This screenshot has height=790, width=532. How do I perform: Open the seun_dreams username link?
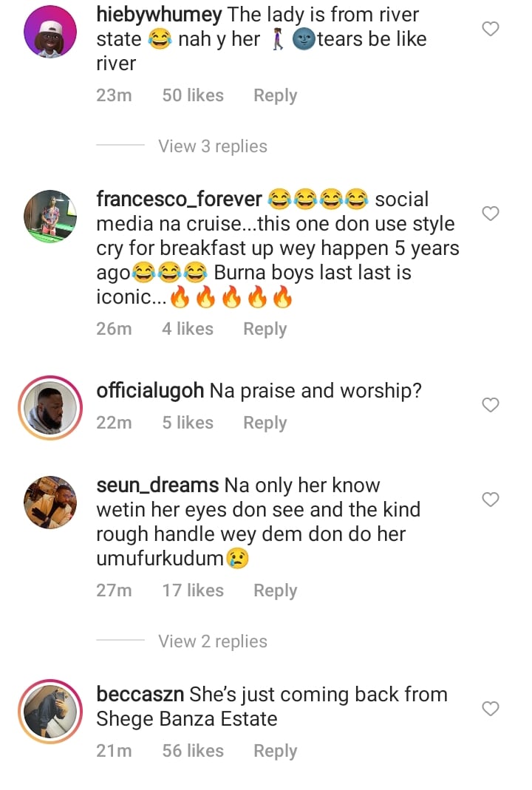(157, 486)
